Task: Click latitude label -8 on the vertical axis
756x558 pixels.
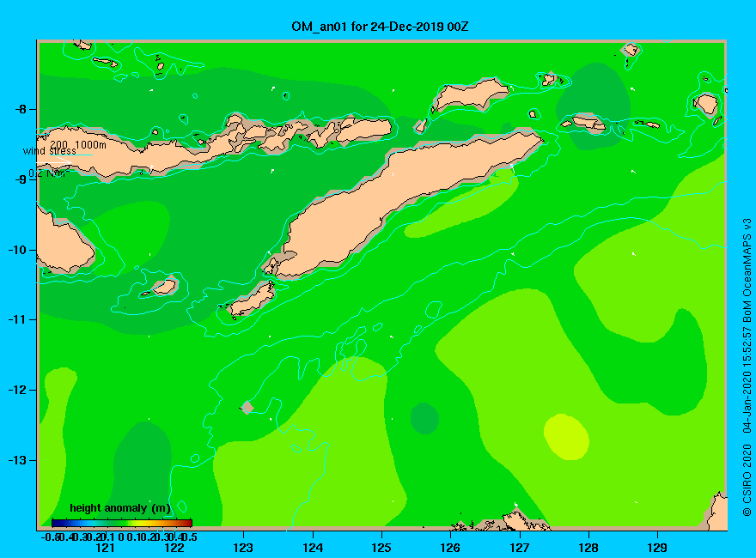Action: coord(21,109)
